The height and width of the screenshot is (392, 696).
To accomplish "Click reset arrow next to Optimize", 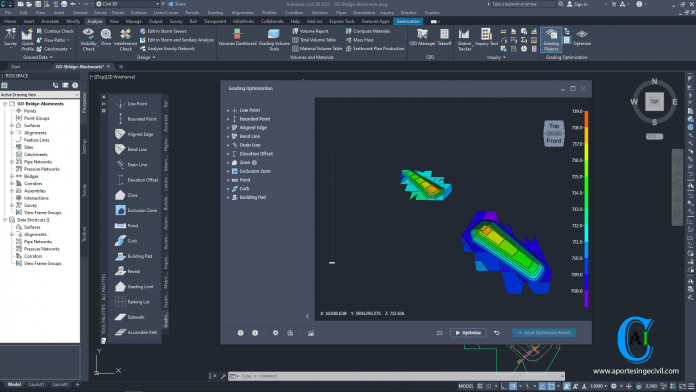I will (496, 333).
